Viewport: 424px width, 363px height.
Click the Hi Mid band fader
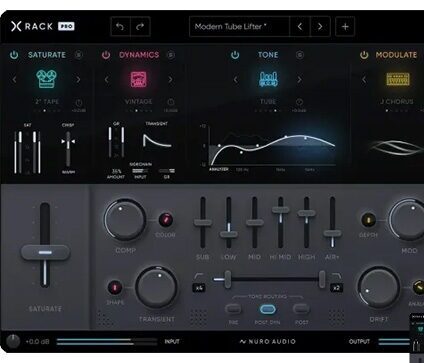click(280, 223)
